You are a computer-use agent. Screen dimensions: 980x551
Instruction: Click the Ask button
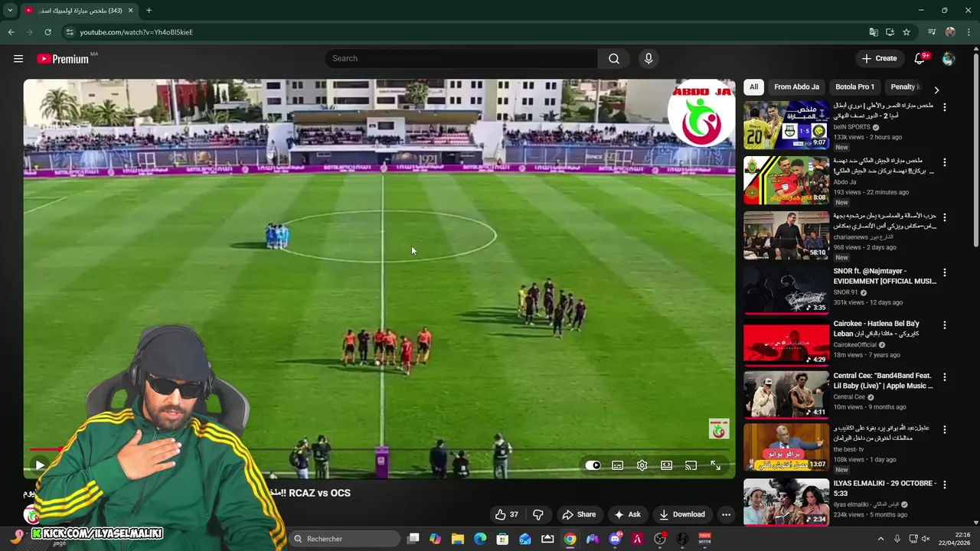point(627,514)
